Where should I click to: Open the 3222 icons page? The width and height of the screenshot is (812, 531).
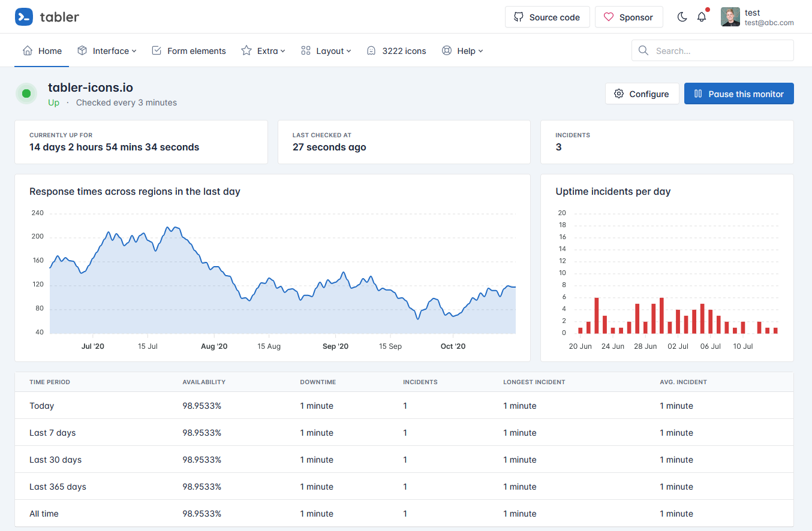(396, 51)
